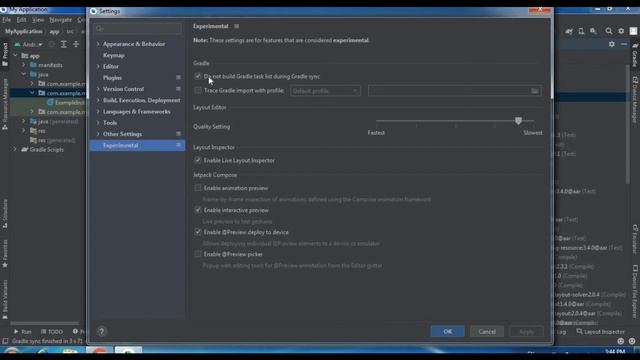Open Favorites side tool tab

click(x=5, y=253)
